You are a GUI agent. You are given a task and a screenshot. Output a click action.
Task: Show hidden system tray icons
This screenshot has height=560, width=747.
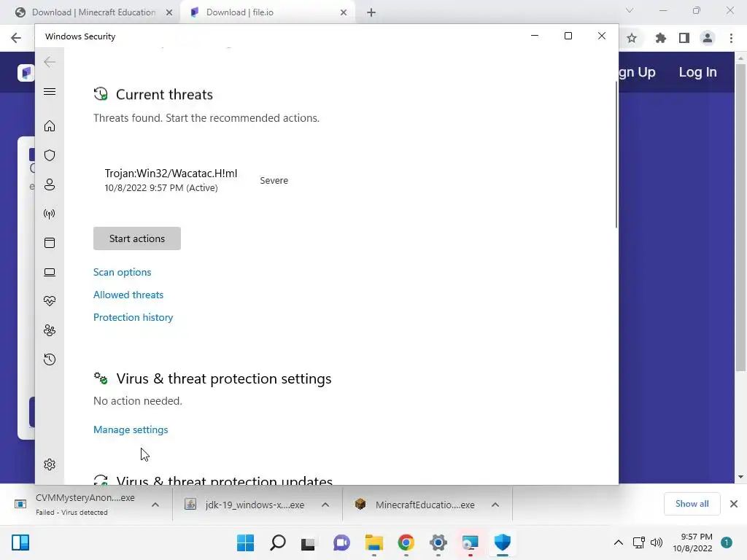click(619, 542)
